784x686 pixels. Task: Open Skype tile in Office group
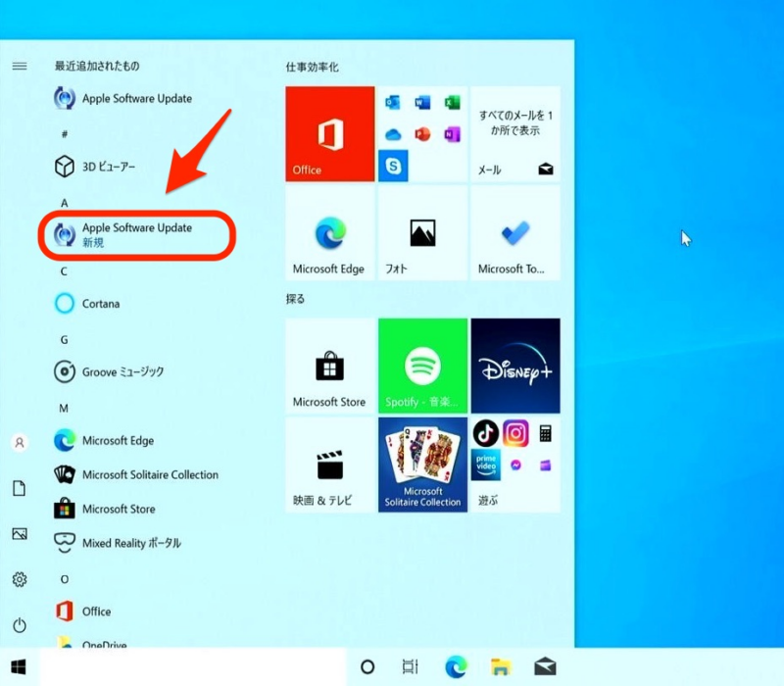(393, 166)
